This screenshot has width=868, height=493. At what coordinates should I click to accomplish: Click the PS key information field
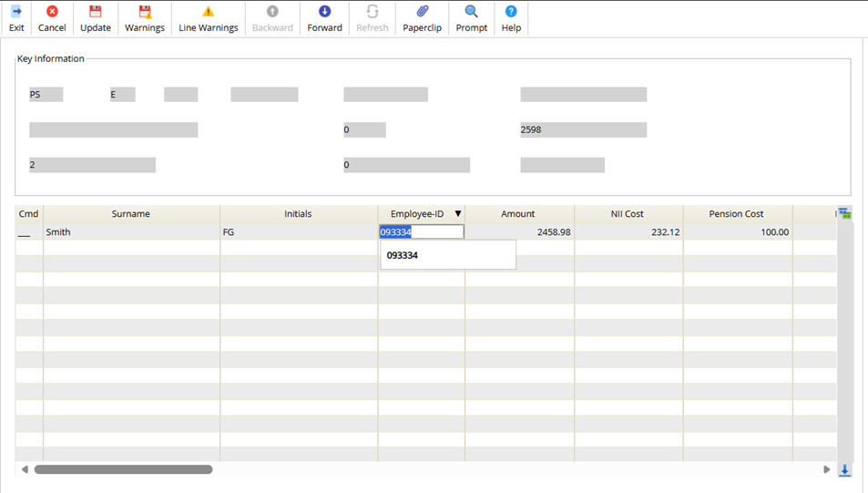[x=46, y=95]
